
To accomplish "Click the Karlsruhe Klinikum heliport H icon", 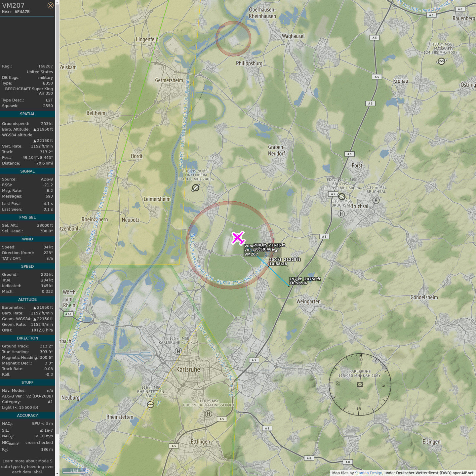I will point(178,351).
